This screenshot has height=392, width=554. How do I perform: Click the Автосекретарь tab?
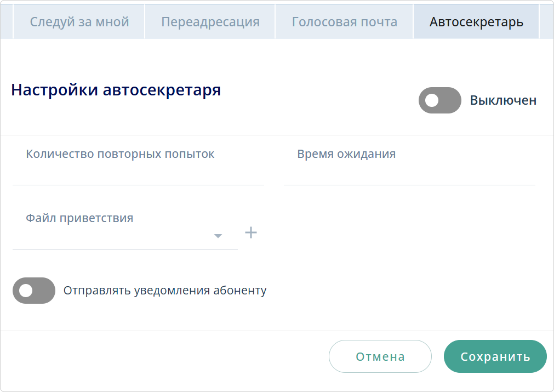tap(475, 22)
